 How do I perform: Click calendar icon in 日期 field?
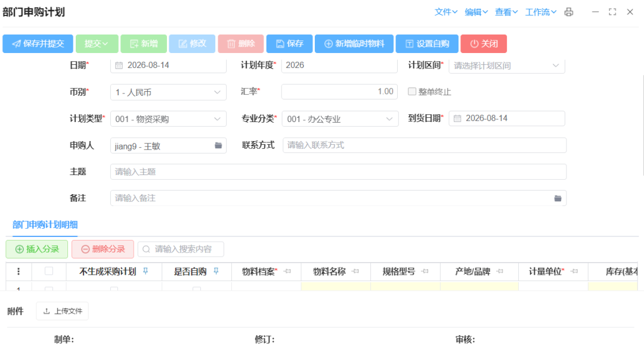click(x=119, y=65)
